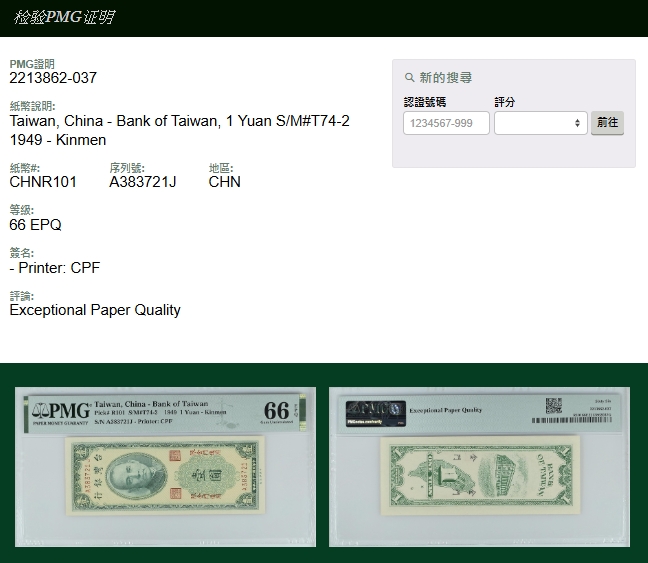The image size is (648, 563).
Task: Click the 检验PMG证明 page header title
Action: (64, 17)
